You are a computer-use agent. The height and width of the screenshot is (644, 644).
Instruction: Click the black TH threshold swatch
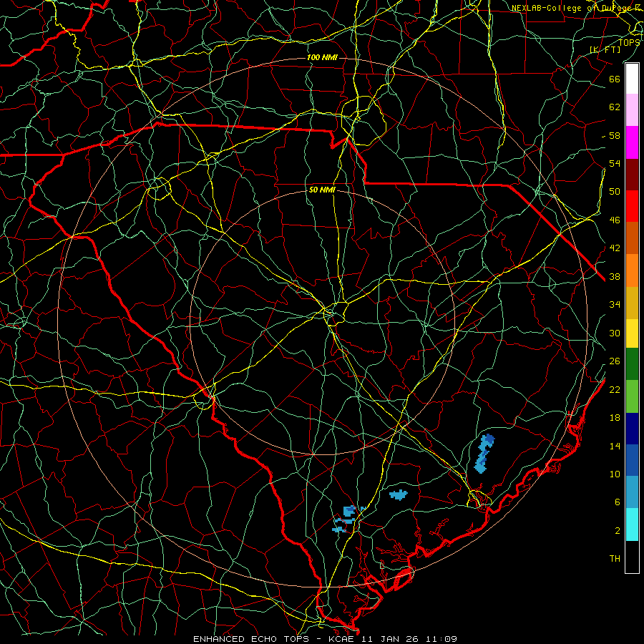coord(632,557)
